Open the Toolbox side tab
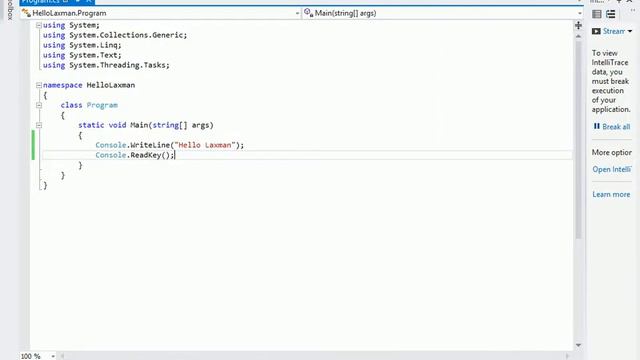640x360 pixels. [x=10, y=9]
